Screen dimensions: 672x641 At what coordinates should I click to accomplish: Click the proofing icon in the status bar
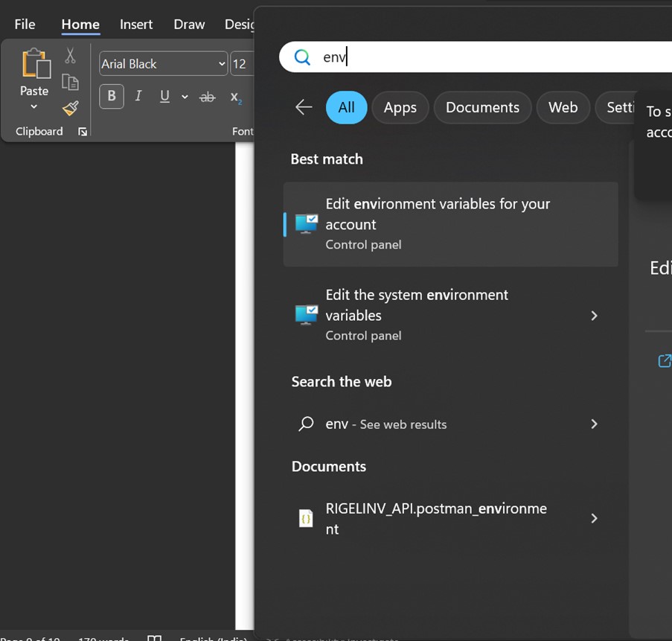pos(154,639)
